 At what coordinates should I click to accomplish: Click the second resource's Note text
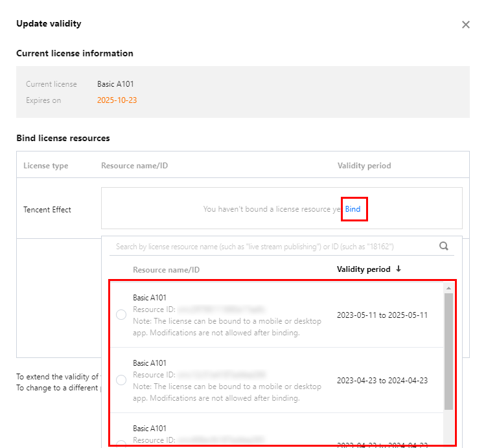227,392
